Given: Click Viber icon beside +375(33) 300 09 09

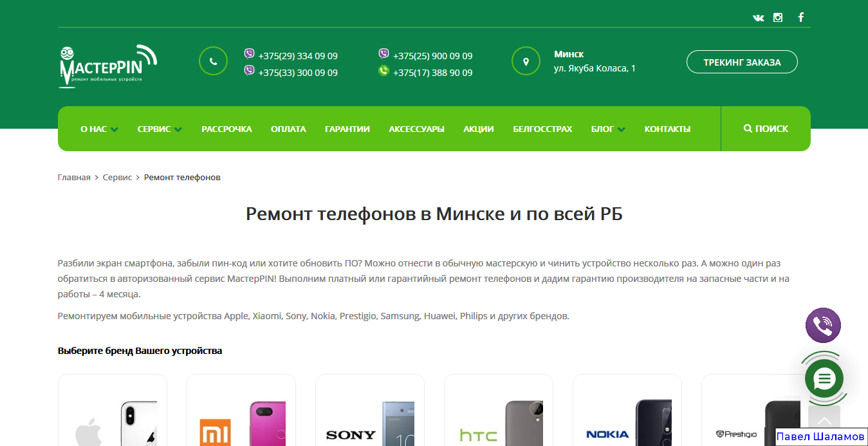Looking at the screenshot, I should point(250,70).
